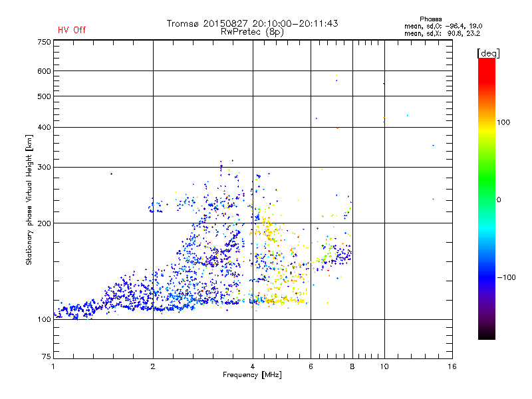Click the 'Phases' heading at top right

click(x=430, y=19)
